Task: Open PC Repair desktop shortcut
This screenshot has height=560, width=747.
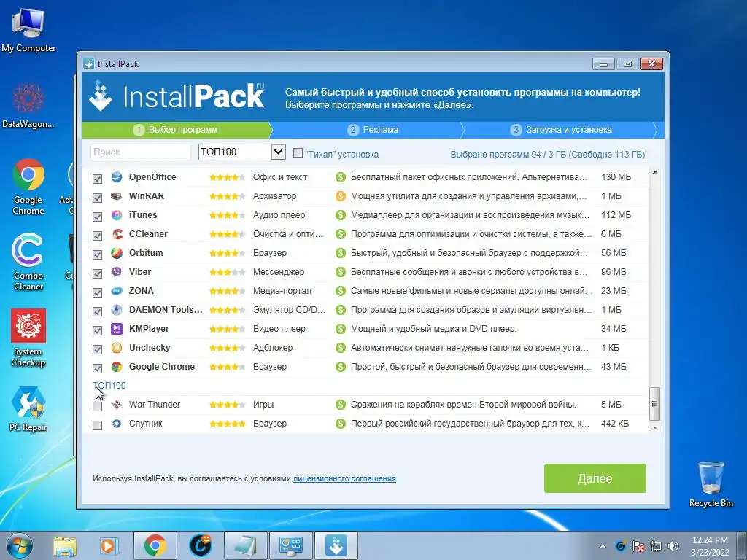Action: (x=28, y=409)
